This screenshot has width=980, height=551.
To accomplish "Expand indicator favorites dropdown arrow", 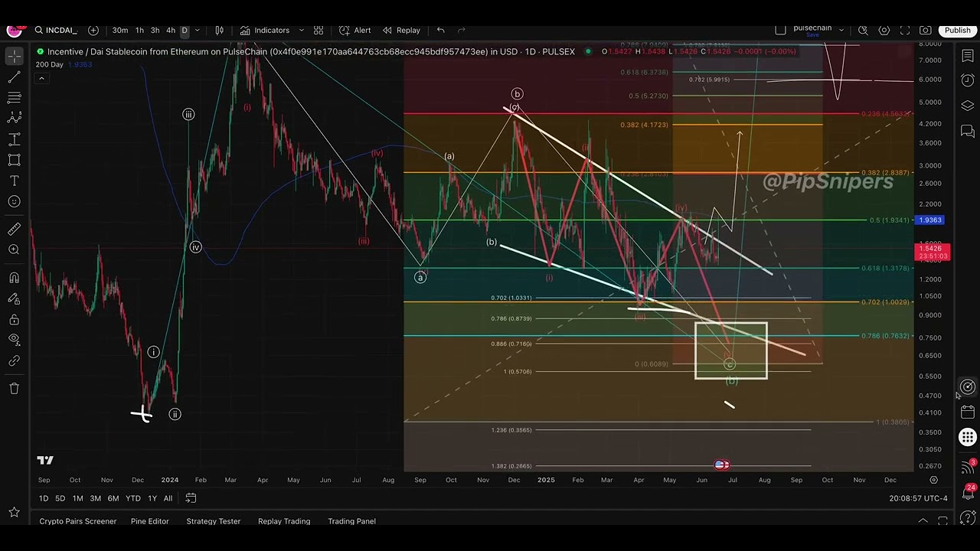I will (x=302, y=31).
